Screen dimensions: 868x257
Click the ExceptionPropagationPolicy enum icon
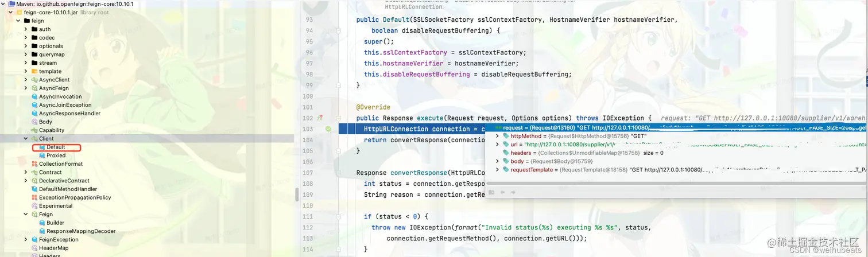pos(34,197)
